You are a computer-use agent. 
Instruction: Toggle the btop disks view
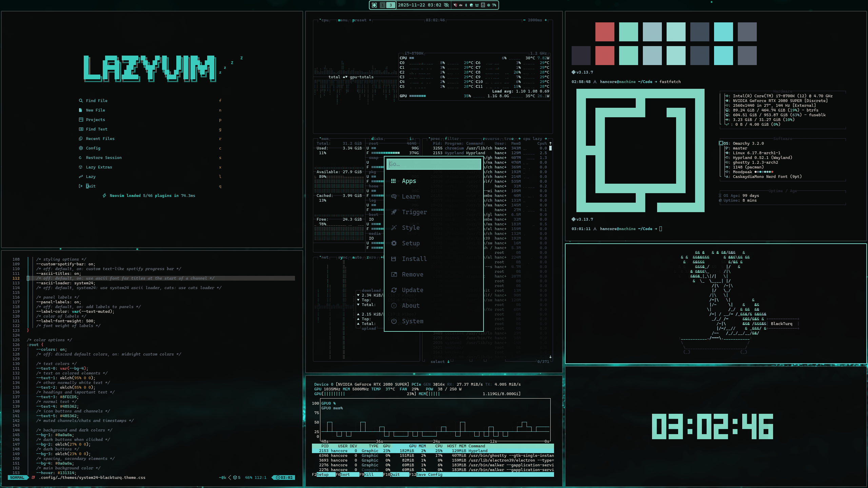377,139
